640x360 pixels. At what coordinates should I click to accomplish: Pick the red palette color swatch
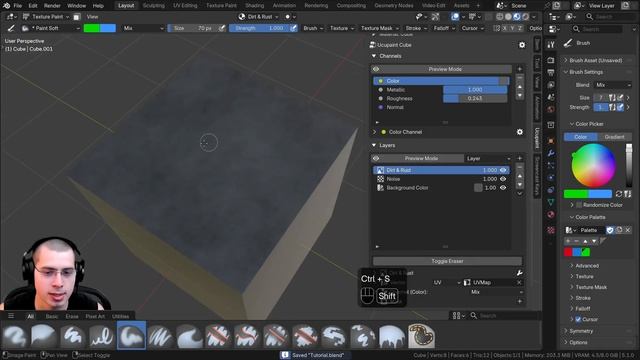[x=568, y=252]
